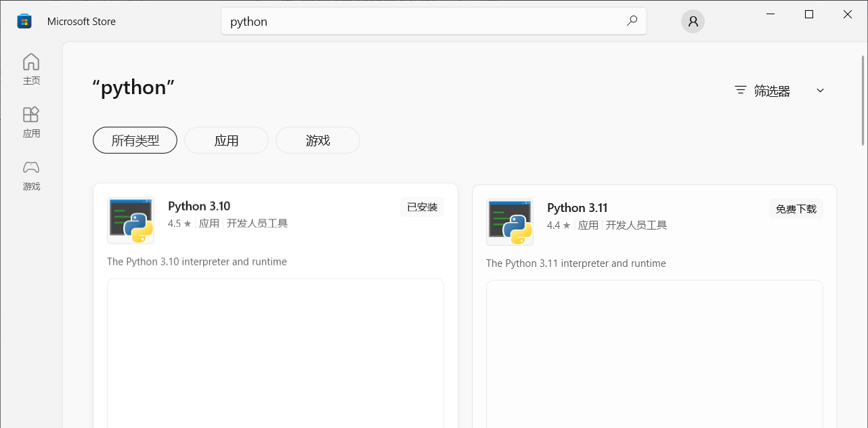
Task: Maximize the Microsoft Store window
Action: tap(809, 14)
